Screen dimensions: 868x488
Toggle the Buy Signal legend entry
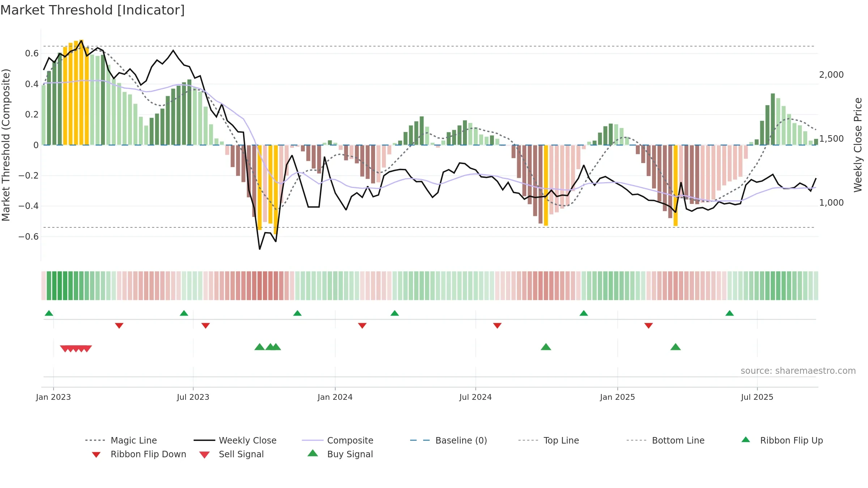click(x=340, y=454)
